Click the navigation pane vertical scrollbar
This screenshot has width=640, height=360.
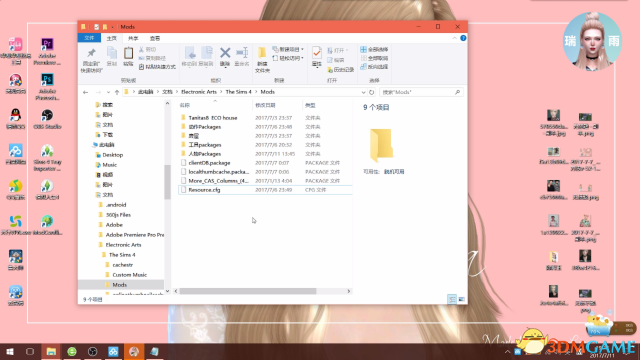click(x=167, y=182)
